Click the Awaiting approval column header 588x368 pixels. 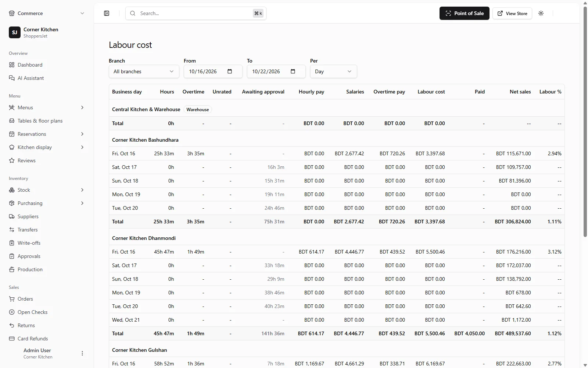263,92
